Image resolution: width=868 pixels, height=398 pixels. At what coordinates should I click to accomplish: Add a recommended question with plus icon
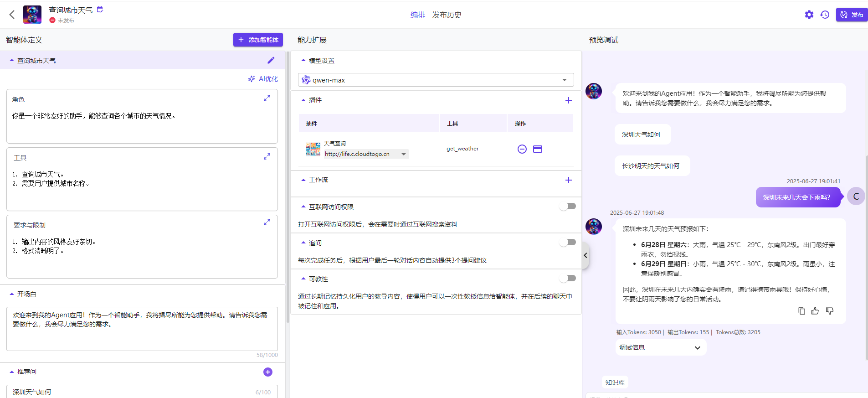tap(268, 372)
